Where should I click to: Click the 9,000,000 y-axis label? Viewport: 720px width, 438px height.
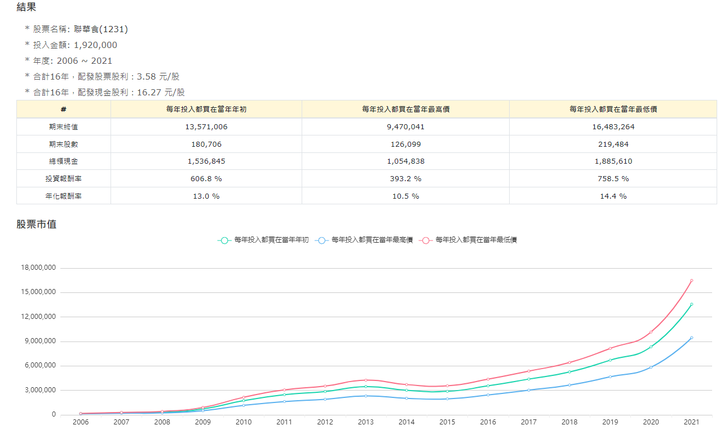point(38,341)
